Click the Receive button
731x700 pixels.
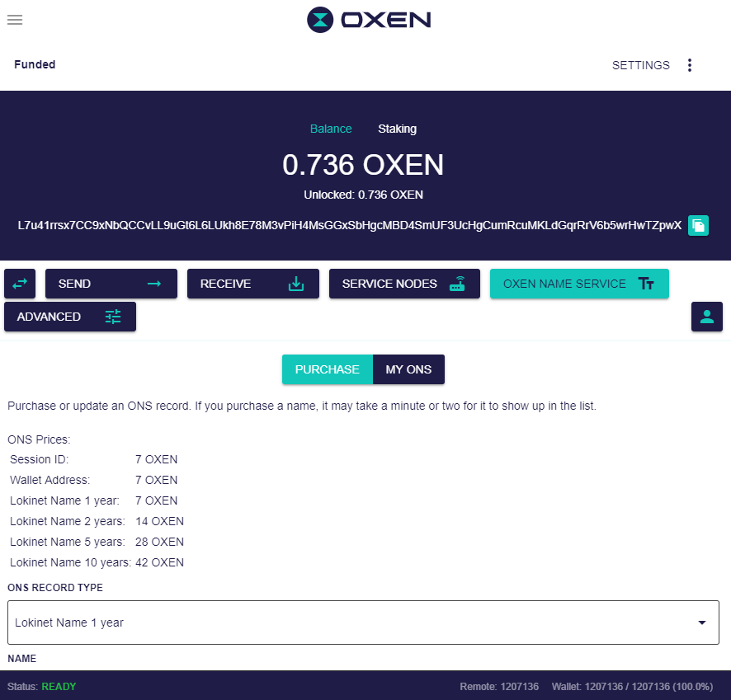[x=252, y=284]
